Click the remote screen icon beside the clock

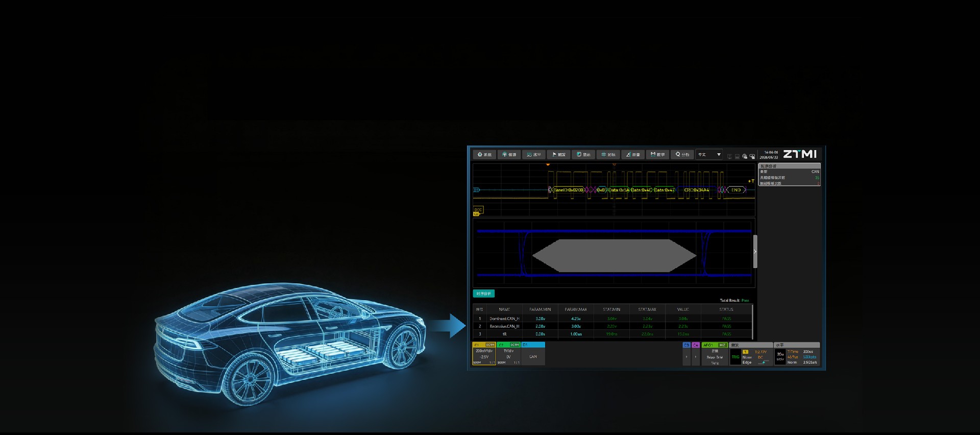point(752,156)
